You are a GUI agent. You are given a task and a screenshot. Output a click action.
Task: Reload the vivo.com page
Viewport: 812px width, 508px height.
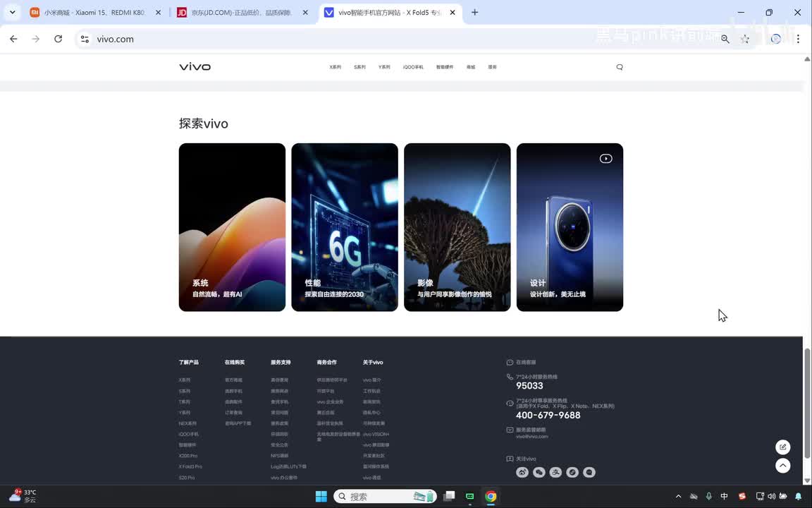point(58,39)
